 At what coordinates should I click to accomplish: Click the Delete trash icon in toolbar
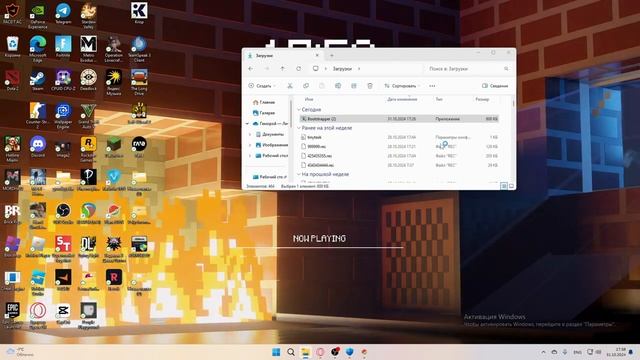[370, 86]
